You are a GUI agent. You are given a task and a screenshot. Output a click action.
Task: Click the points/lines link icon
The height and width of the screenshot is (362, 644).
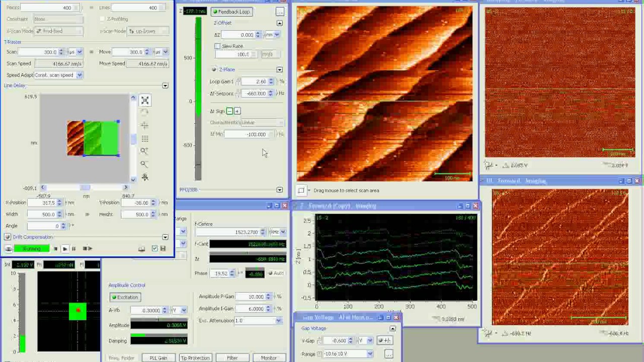91,8
